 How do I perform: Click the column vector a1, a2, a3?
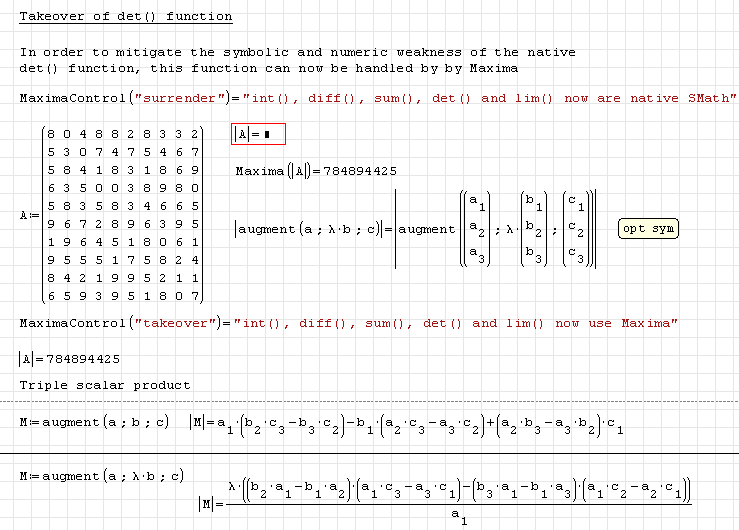point(478,229)
